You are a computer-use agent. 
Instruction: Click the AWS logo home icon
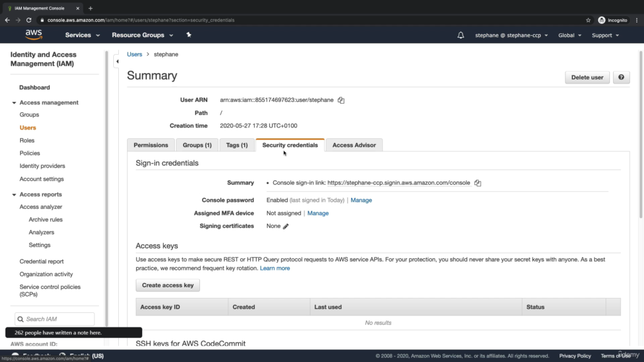(34, 35)
